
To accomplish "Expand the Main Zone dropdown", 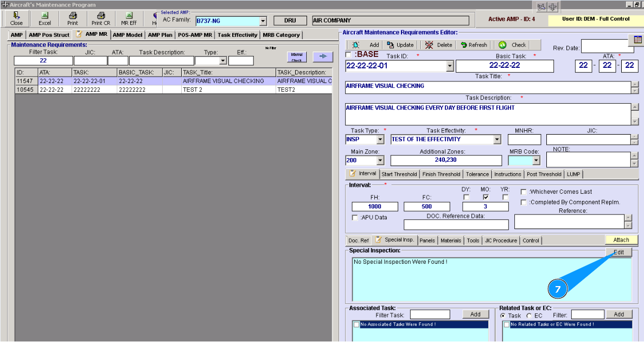I will pos(380,161).
